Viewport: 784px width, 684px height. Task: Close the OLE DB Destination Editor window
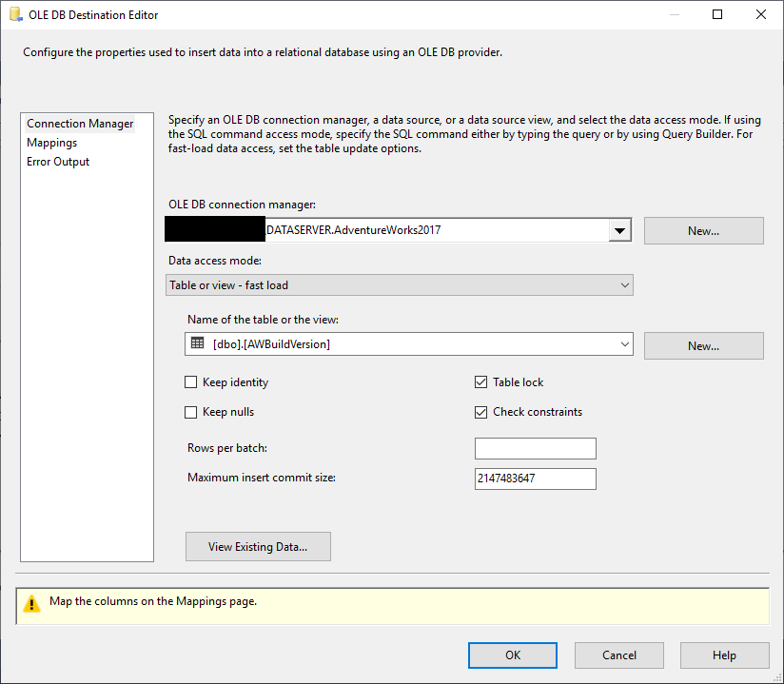point(760,15)
